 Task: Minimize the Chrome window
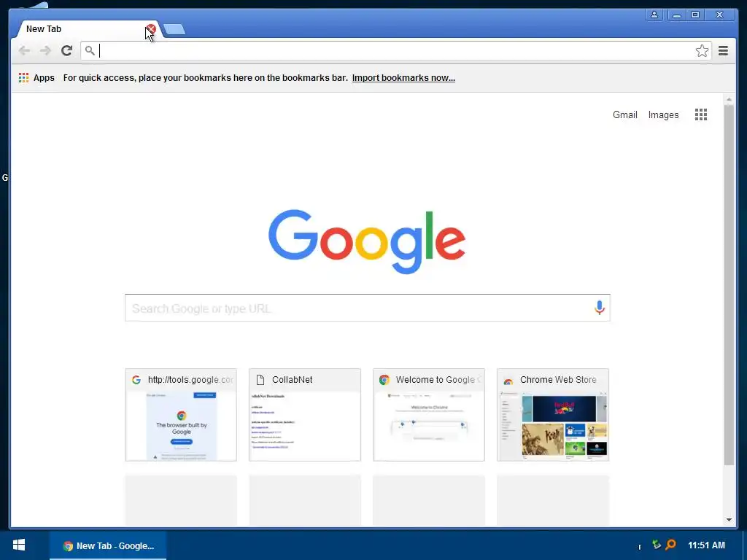pos(676,15)
